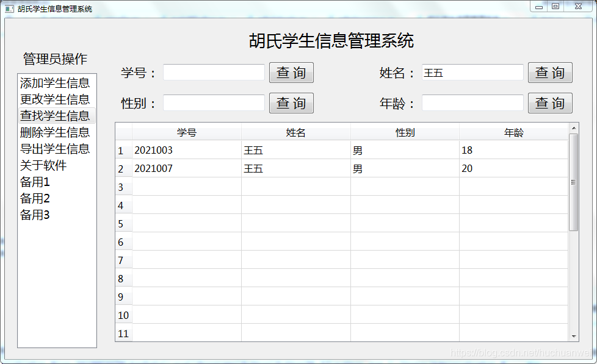
Task: Click row header number 8
Action: click(x=124, y=279)
